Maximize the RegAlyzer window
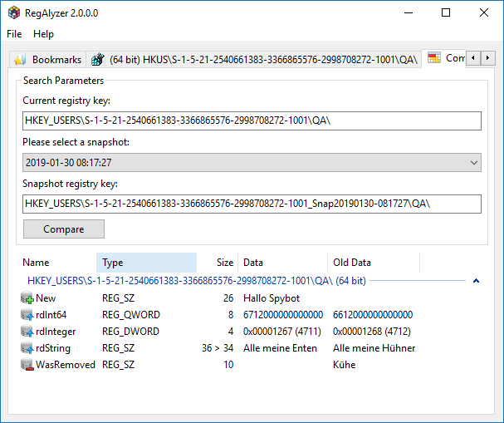 [446, 12]
